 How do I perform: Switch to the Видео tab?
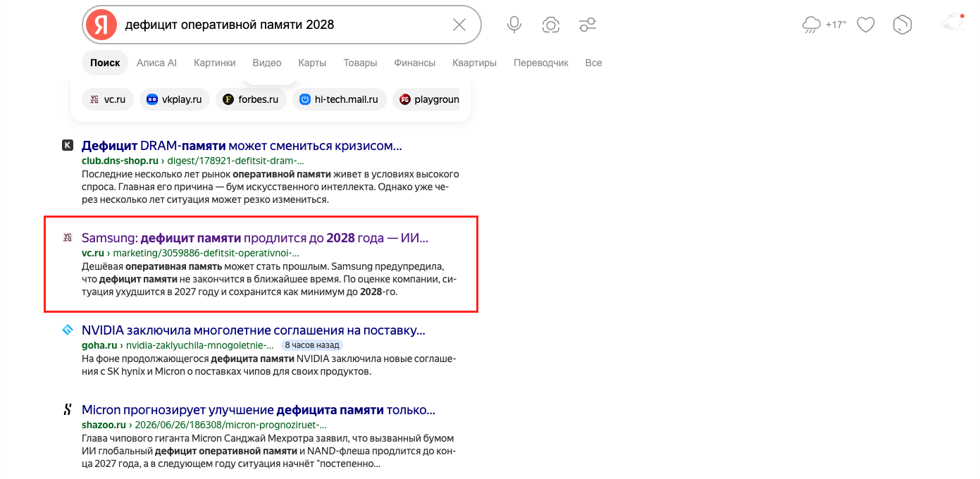click(267, 63)
